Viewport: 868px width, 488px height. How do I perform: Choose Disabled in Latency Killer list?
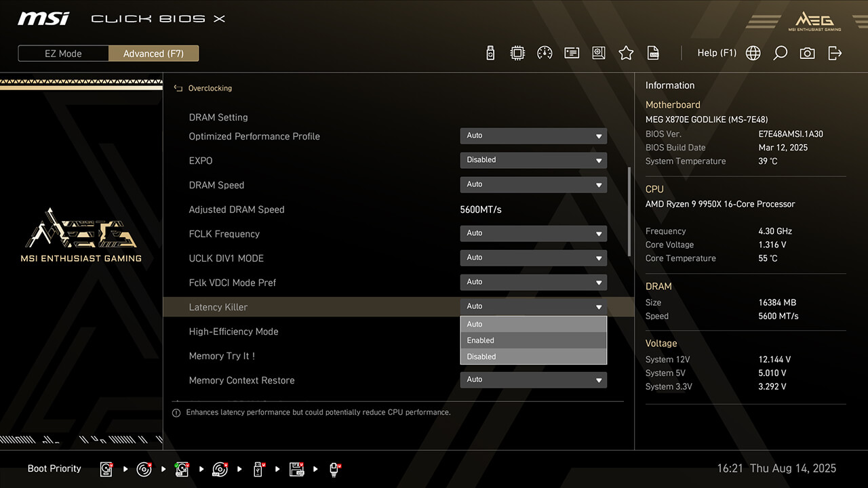coord(533,357)
